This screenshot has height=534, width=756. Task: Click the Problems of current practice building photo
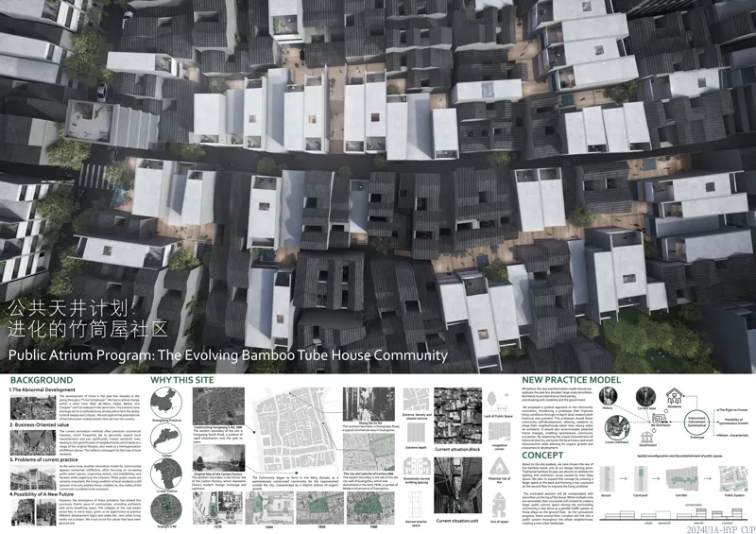coord(33,477)
